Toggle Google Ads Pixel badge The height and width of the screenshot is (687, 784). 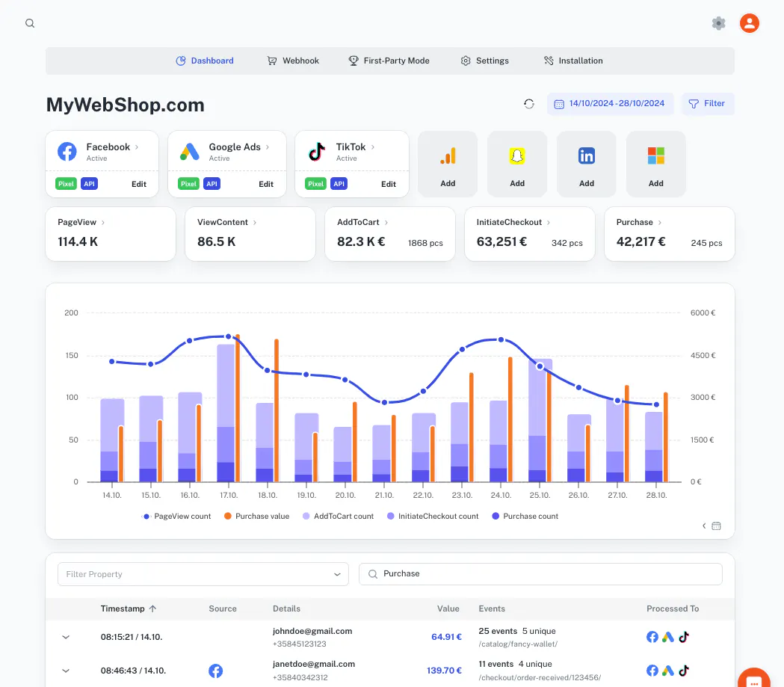tap(188, 184)
